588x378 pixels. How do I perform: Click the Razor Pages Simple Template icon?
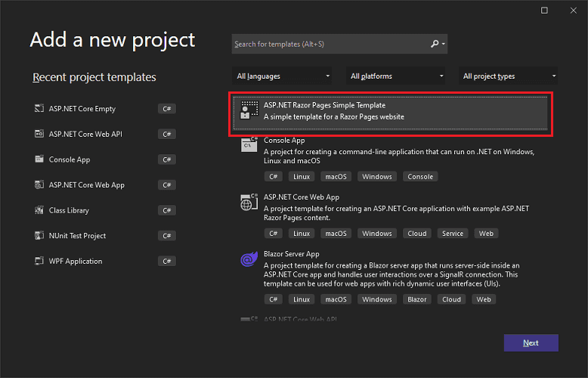(x=248, y=110)
